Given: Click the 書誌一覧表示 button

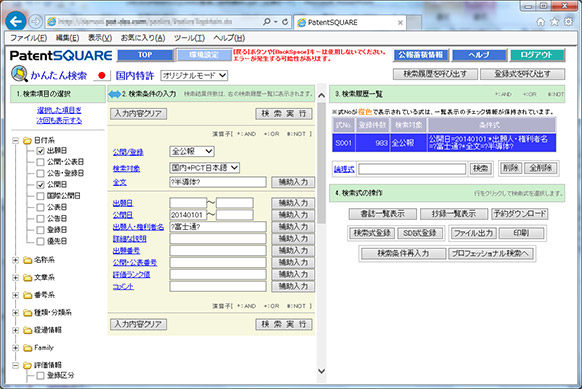Looking at the screenshot, I should (383, 214).
